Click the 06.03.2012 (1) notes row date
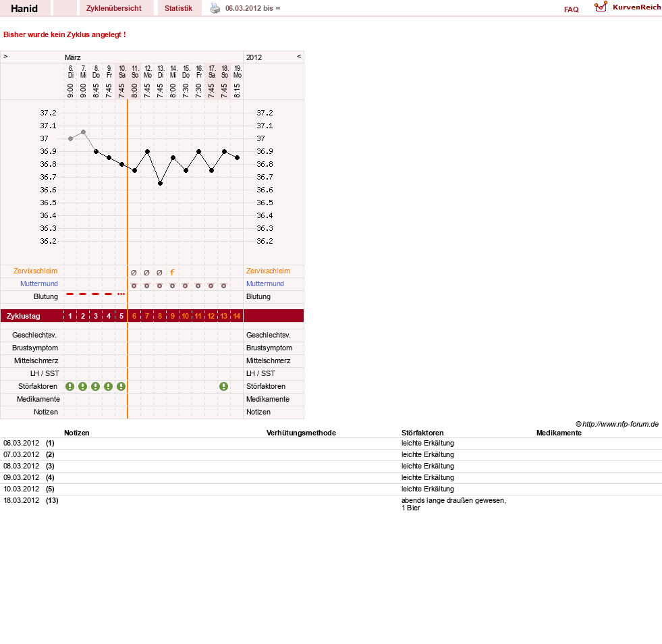 [21, 443]
